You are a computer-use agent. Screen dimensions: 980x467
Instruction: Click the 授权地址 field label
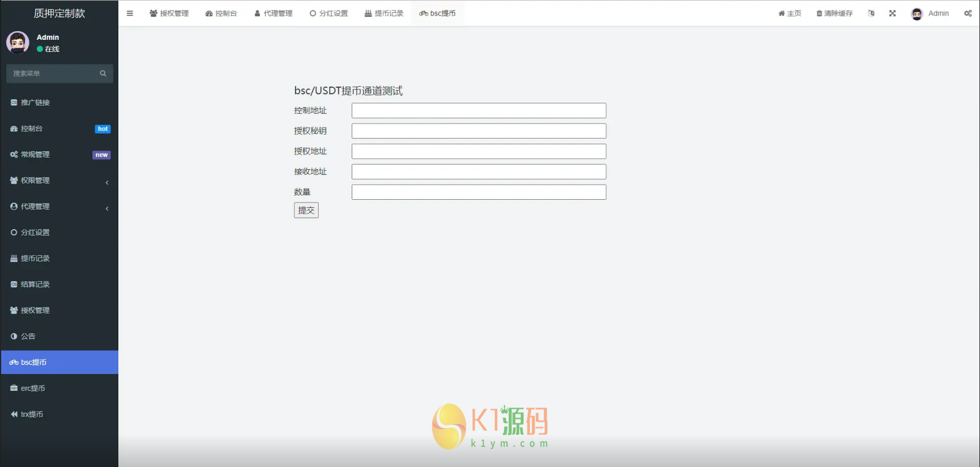point(311,151)
